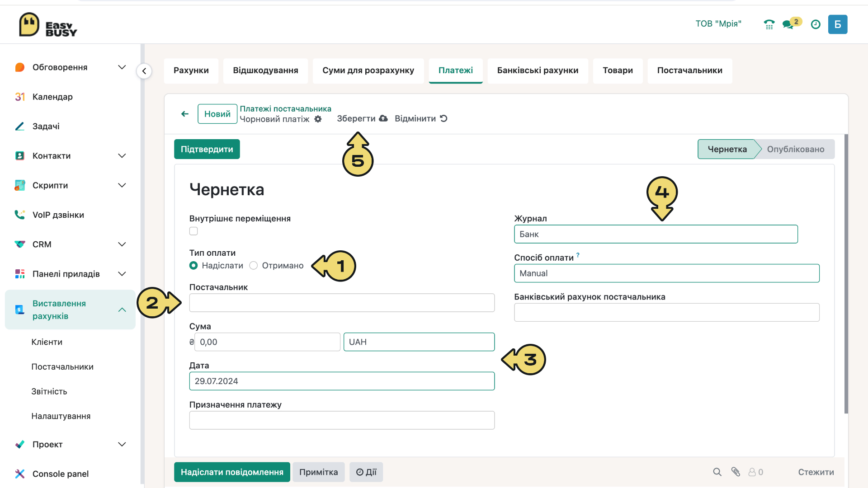The height and width of the screenshot is (488, 868).
Task: Click the Console panel tools icon
Action: (19, 474)
